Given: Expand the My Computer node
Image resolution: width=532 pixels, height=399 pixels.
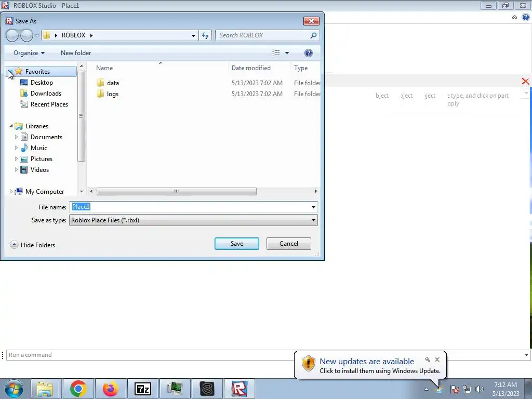Looking at the screenshot, I should pyautogui.click(x=11, y=192).
